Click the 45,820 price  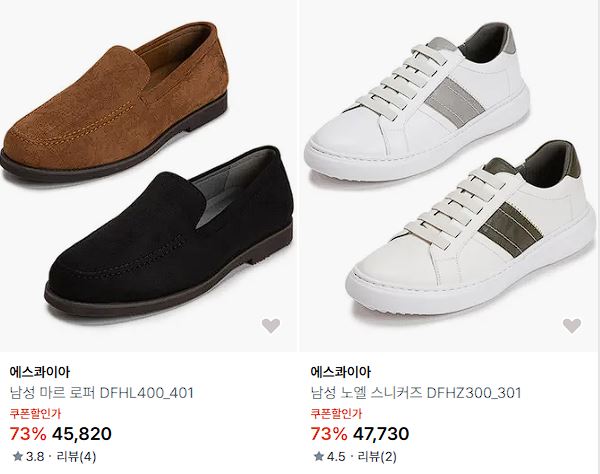82,434
